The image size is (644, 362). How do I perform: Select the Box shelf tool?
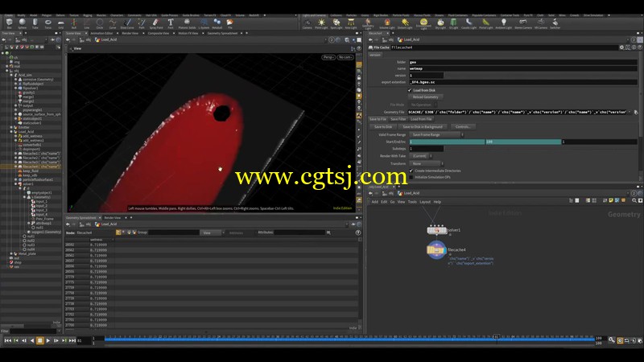(9, 23)
